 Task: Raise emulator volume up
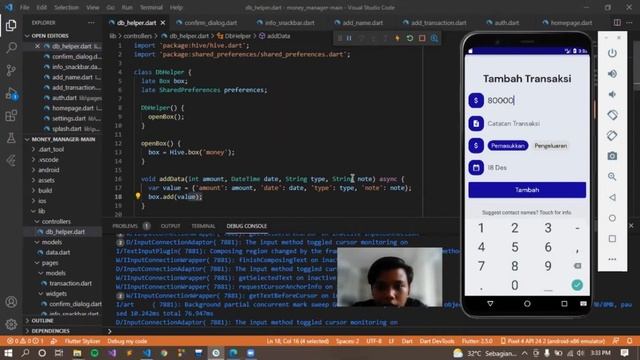[x=612, y=74]
